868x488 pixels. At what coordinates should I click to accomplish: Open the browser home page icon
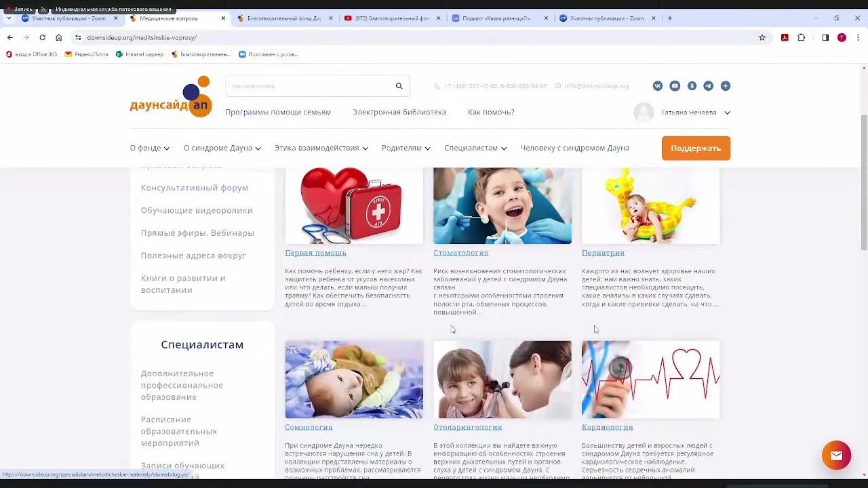click(x=58, y=38)
